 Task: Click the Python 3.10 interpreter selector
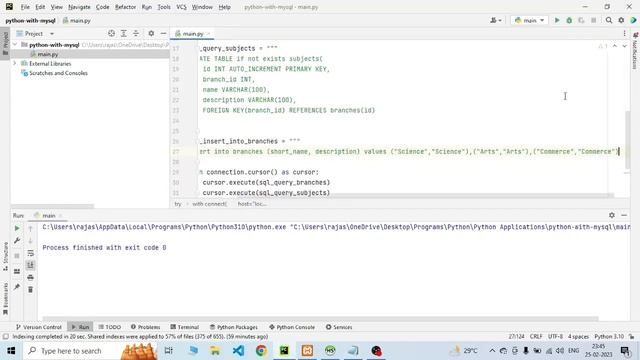(x=609, y=337)
